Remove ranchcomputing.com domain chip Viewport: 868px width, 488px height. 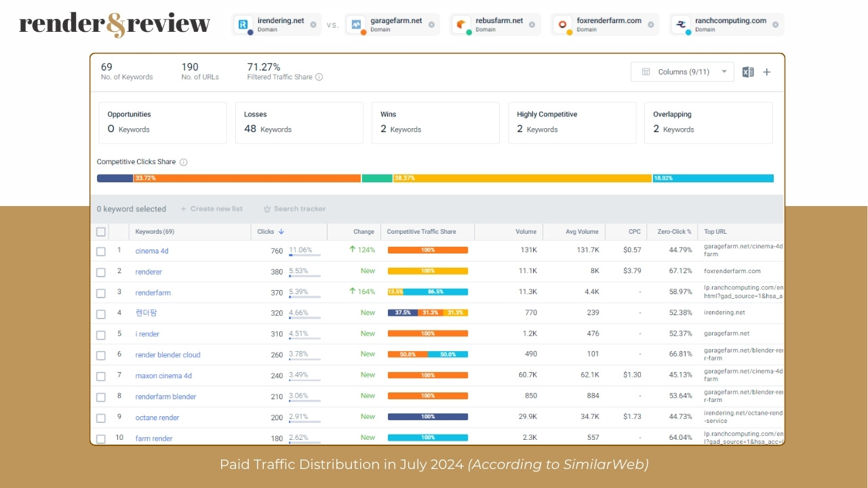[x=775, y=24]
